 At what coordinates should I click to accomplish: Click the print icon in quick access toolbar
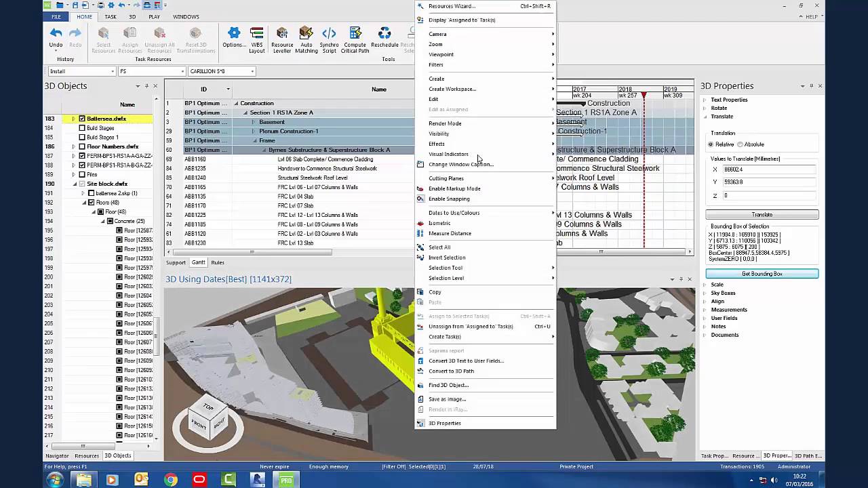point(100,5)
